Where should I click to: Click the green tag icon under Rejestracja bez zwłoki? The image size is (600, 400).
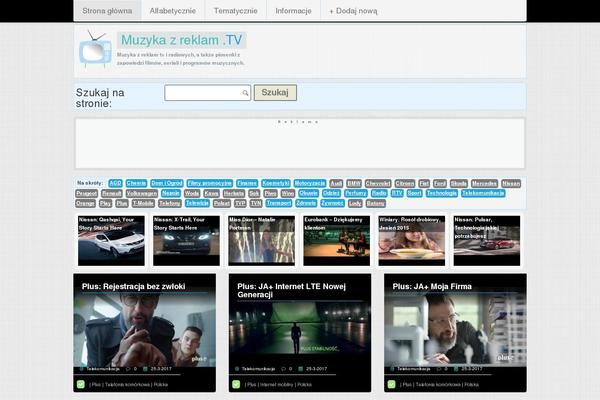[81, 384]
